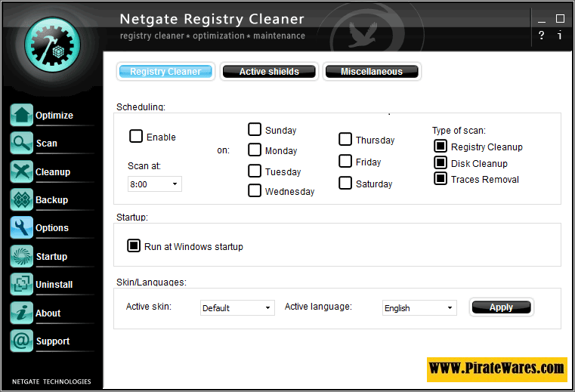Click the About info icon

[x=21, y=313]
